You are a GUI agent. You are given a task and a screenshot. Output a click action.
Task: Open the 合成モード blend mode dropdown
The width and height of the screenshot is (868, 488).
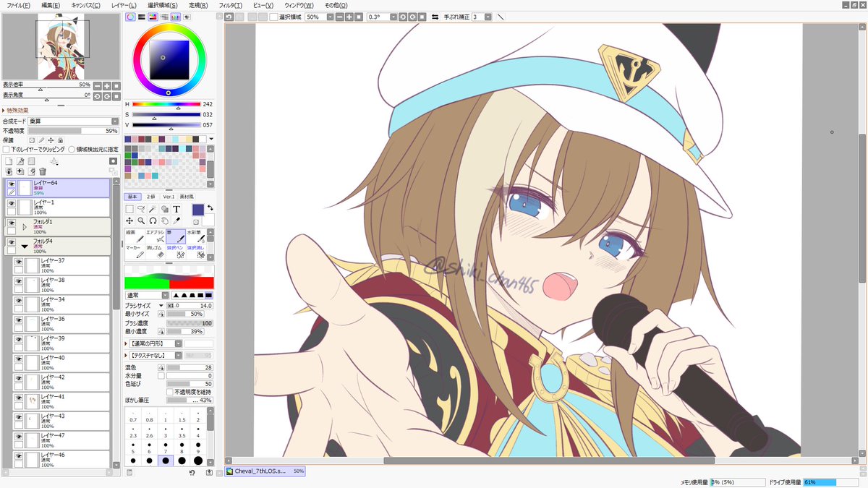115,121
